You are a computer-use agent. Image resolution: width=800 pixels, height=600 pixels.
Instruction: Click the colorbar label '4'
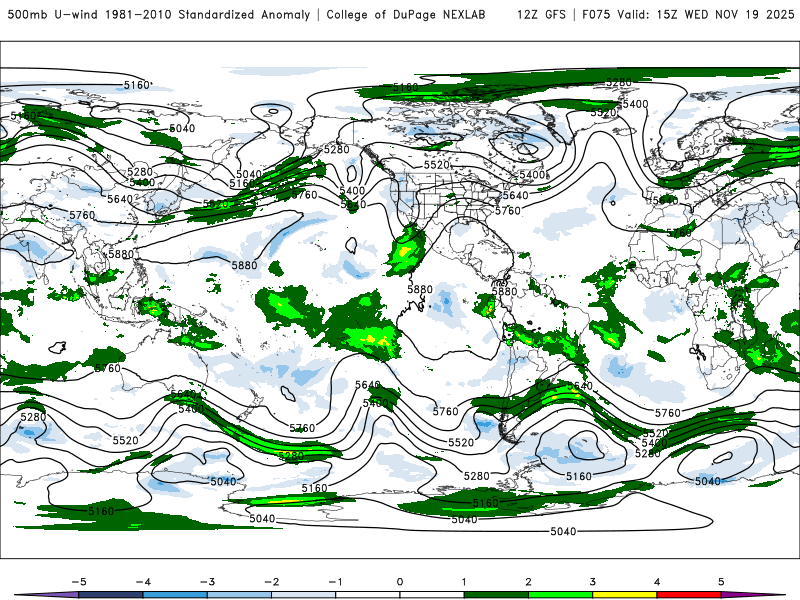pyautogui.click(x=657, y=582)
